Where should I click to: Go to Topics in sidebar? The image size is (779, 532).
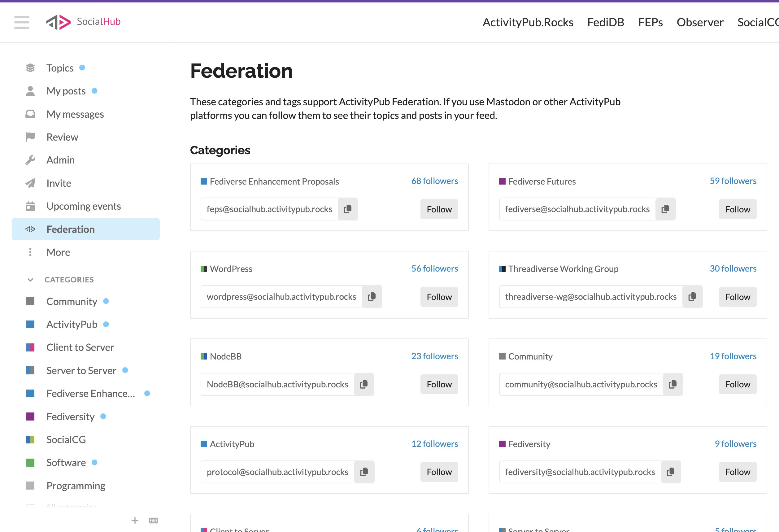85,68
